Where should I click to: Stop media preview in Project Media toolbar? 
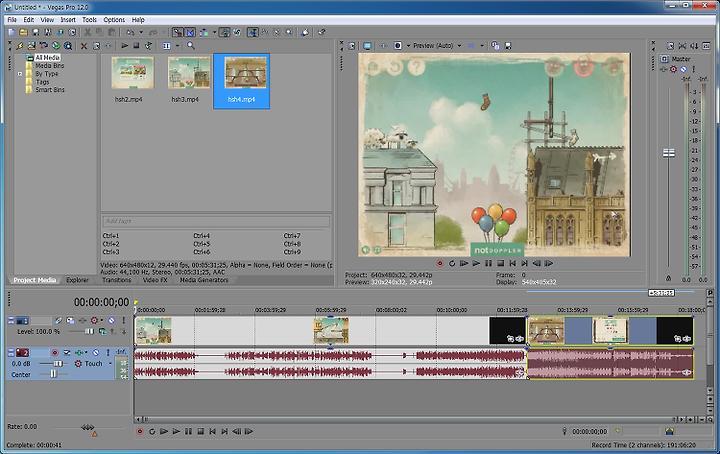[x=136, y=45]
